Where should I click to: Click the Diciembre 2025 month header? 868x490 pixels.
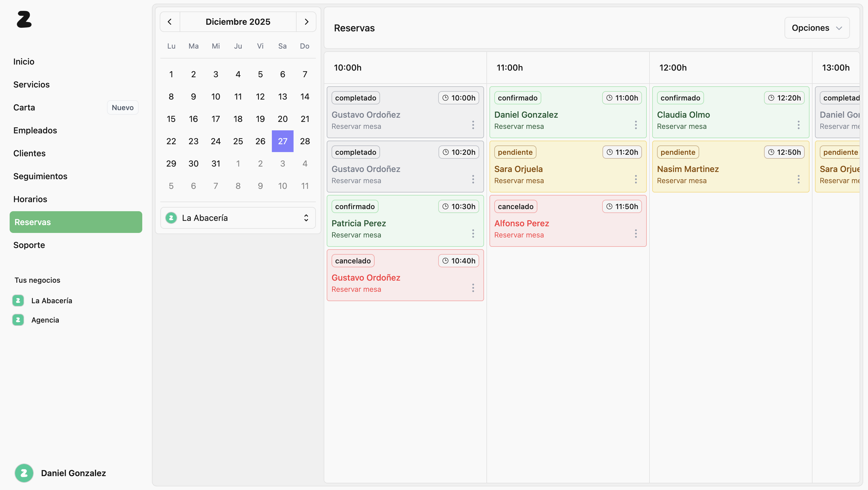tap(238, 22)
